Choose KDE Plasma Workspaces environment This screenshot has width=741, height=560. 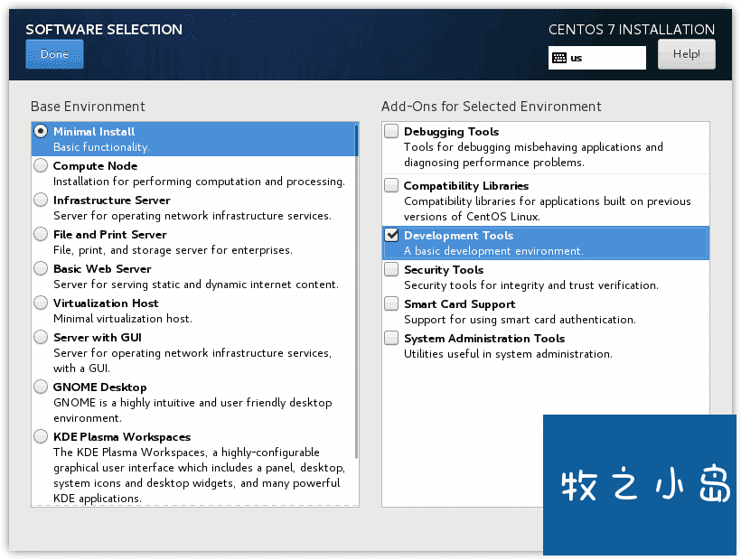[x=41, y=436]
